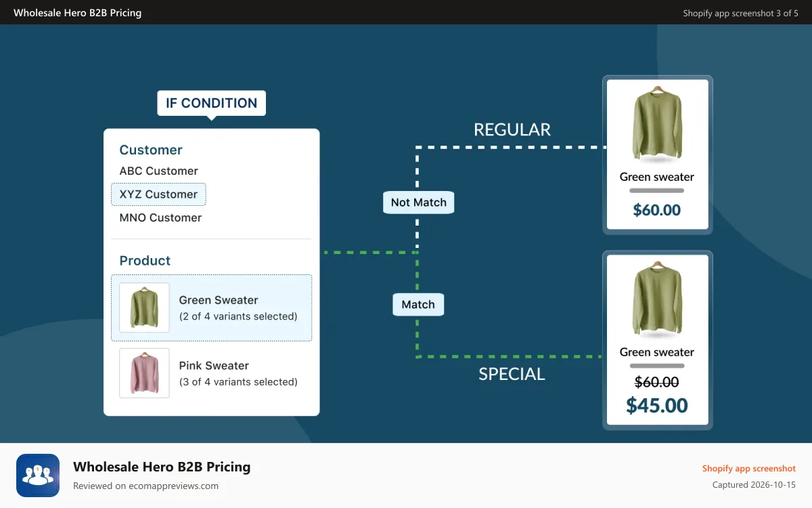Click the special card sweater image
The width and height of the screenshot is (812, 508).
coord(657,299)
